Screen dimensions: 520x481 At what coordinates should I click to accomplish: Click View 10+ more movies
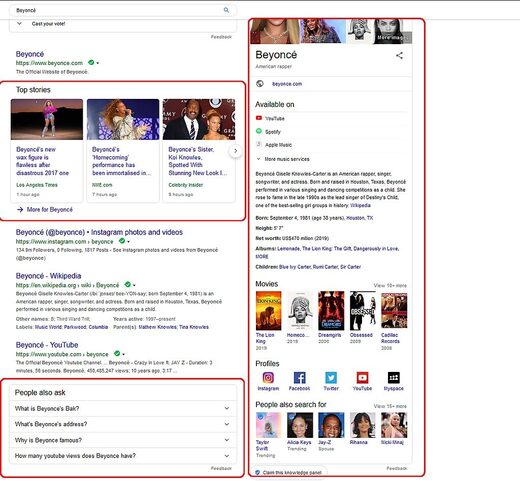[390, 285]
